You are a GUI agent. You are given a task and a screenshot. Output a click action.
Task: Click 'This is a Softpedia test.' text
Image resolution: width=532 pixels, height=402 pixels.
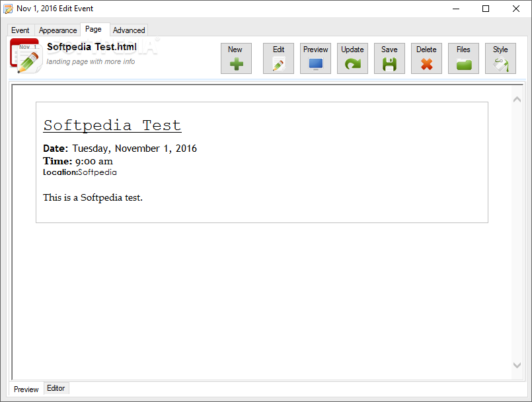point(93,197)
